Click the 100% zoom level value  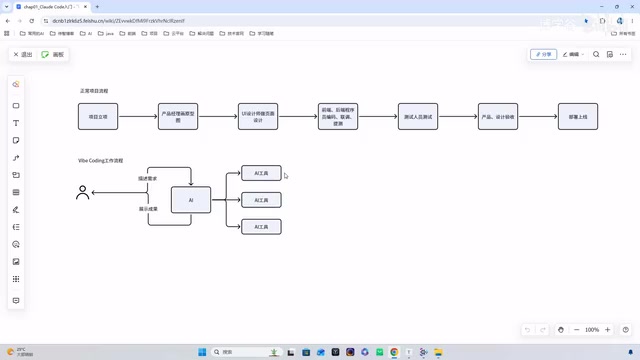click(592, 330)
